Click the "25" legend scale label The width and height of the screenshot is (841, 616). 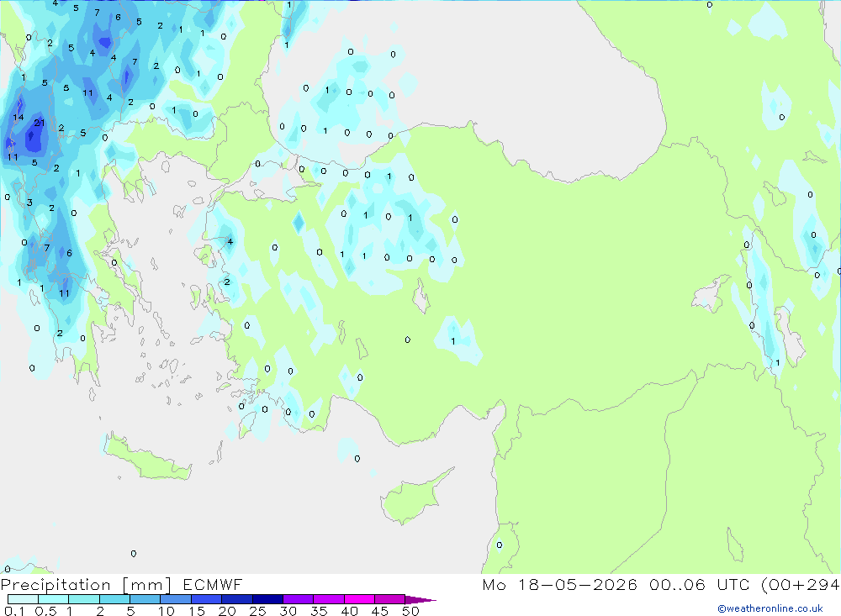click(x=257, y=611)
